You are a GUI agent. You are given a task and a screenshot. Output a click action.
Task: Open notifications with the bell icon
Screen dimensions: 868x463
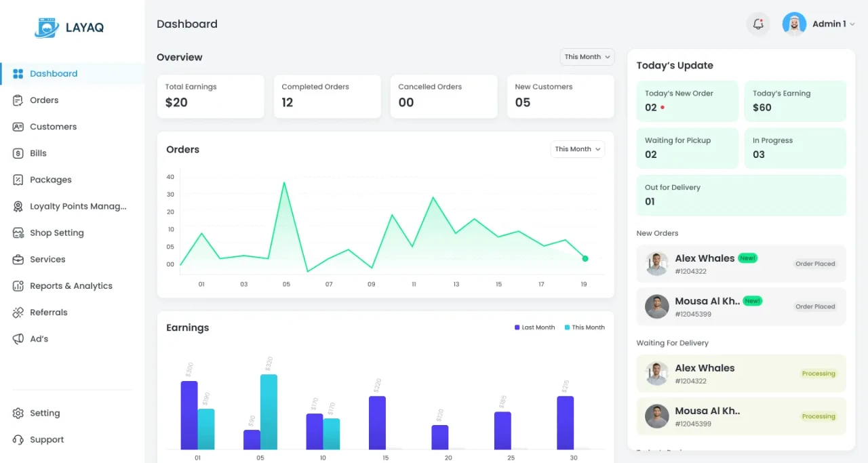pos(758,24)
